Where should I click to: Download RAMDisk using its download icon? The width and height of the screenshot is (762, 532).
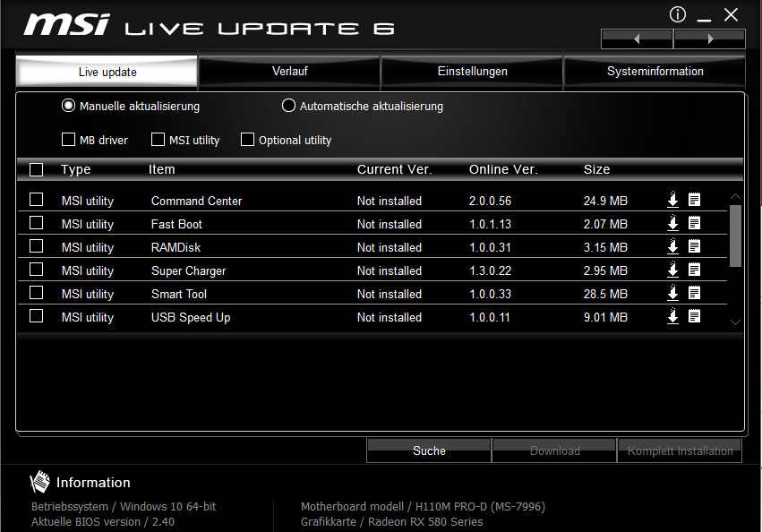click(x=672, y=246)
